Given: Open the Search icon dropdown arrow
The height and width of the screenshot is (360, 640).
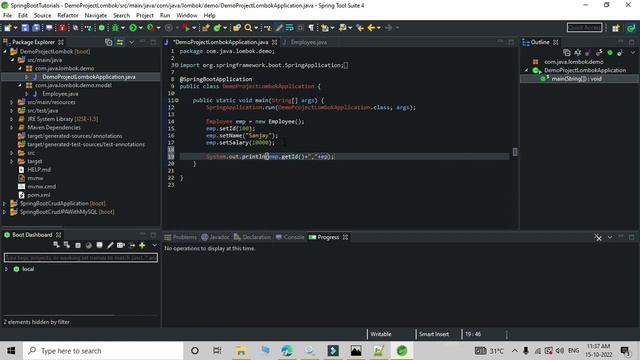Looking at the screenshot, I should [256, 28].
